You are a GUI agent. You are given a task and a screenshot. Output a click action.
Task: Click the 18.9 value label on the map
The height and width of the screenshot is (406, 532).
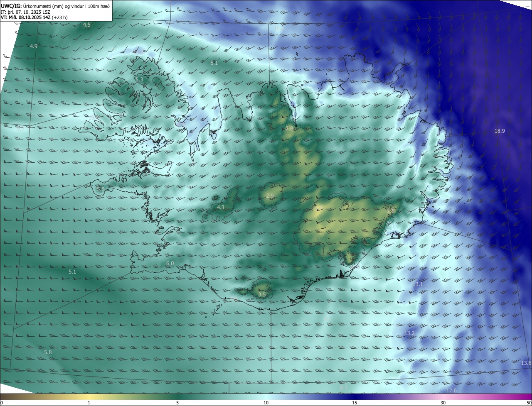point(500,131)
